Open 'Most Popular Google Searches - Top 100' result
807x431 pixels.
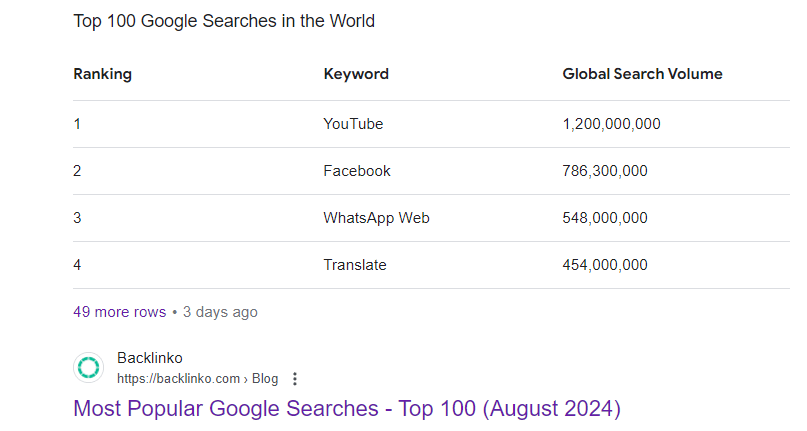347,408
